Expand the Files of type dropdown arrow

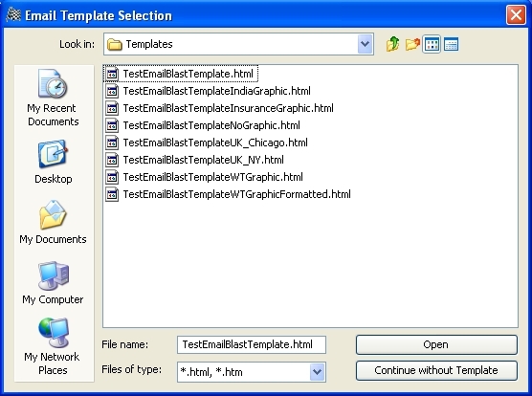(318, 372)
